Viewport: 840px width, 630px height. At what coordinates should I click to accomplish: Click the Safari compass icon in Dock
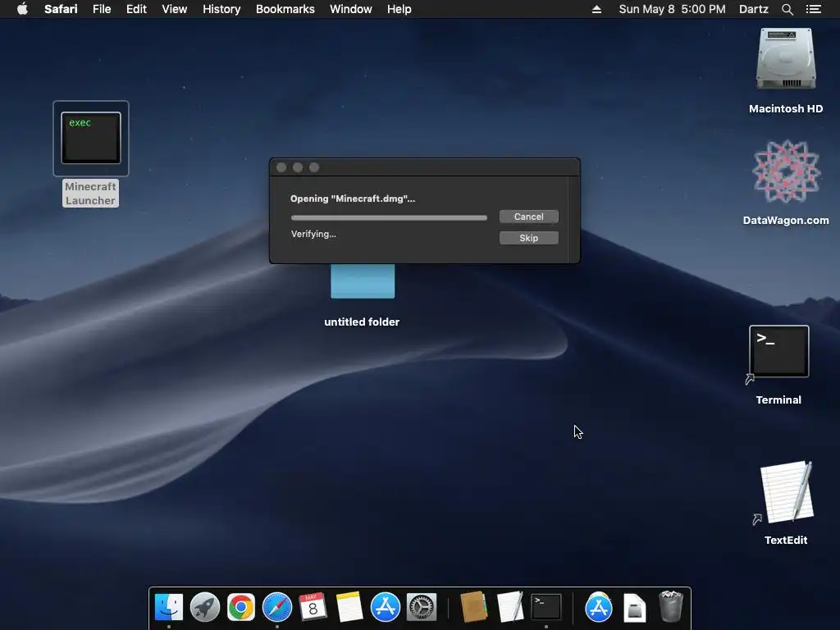[x=277, y=608]
